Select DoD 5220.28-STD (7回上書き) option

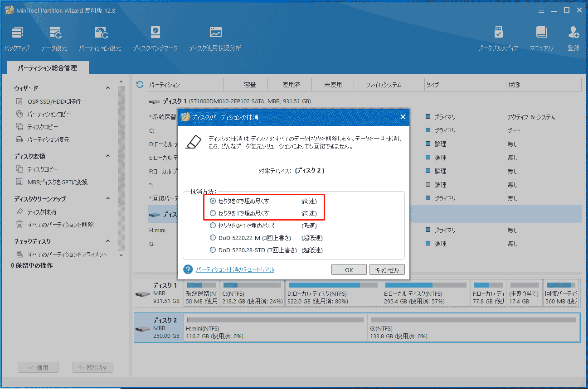(x=213, y=250)
